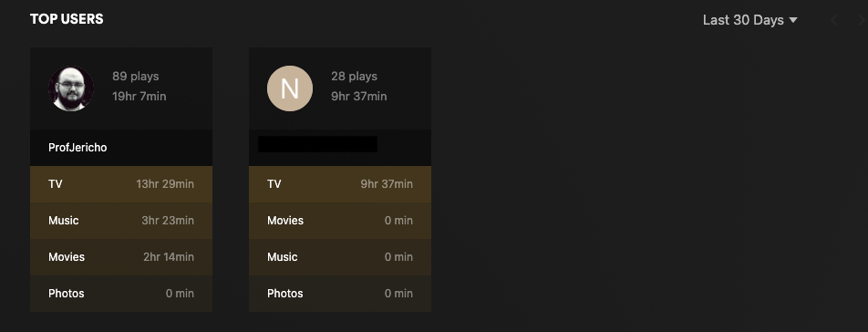Open the ProfJericho user name
The width and height of the screenshot is (868, 332).
tap(77, 148)
